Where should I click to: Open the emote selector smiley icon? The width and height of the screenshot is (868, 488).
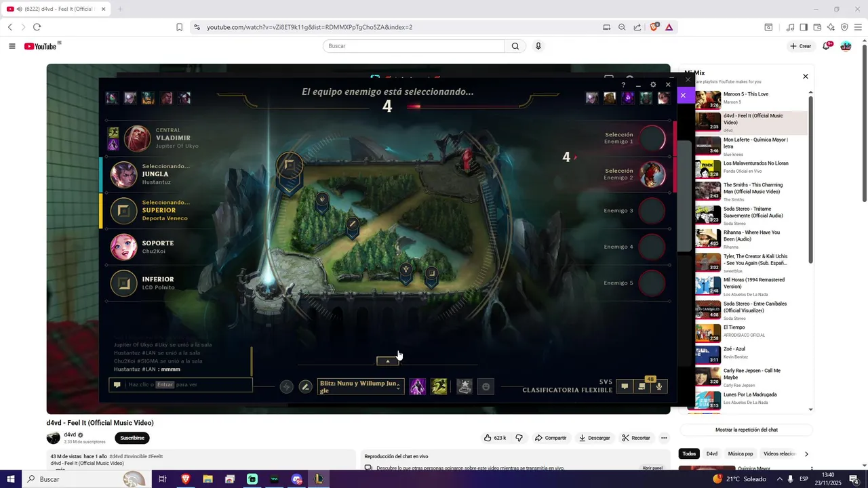[x=486, y=386]
